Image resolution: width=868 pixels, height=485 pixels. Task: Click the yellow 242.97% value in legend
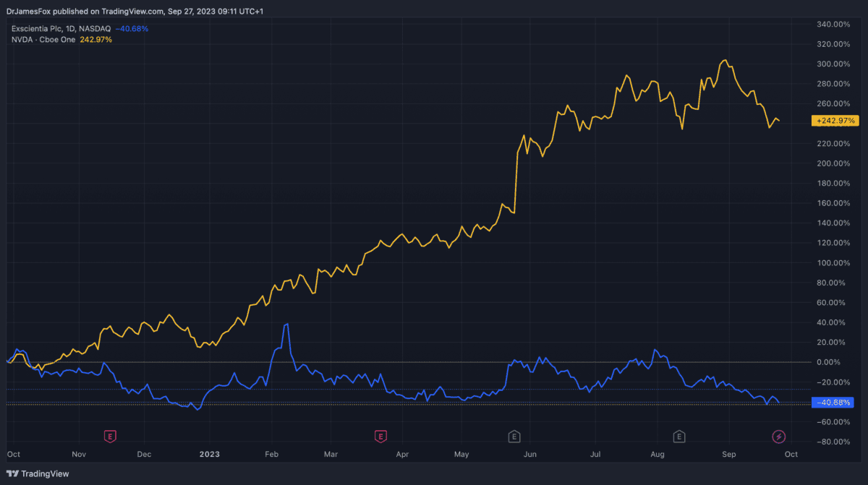point(101,39)
